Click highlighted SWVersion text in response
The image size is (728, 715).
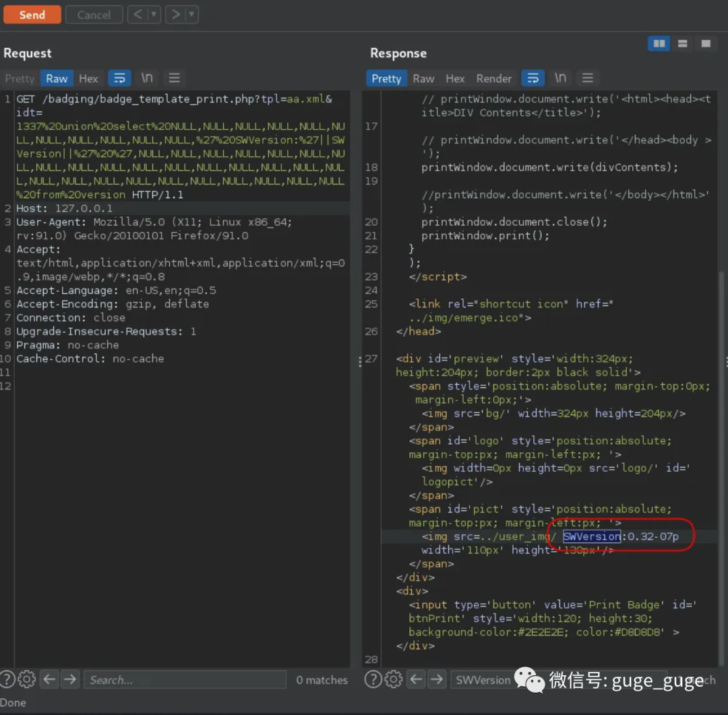pyautogui.click(x=592, y=536)
